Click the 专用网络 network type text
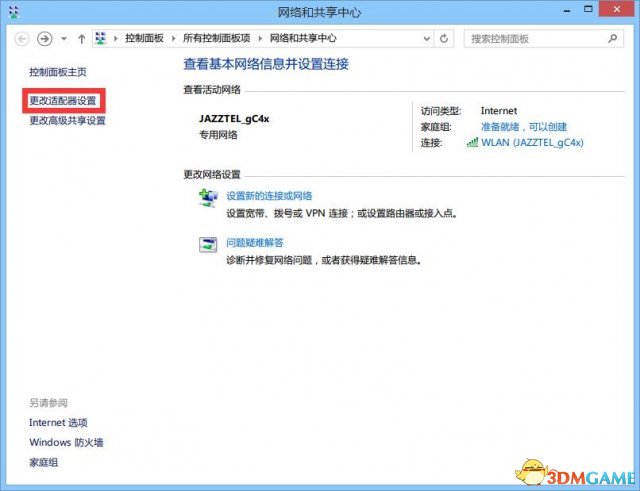The width and height of the screenshot is (640, 491). pos(218,135)
